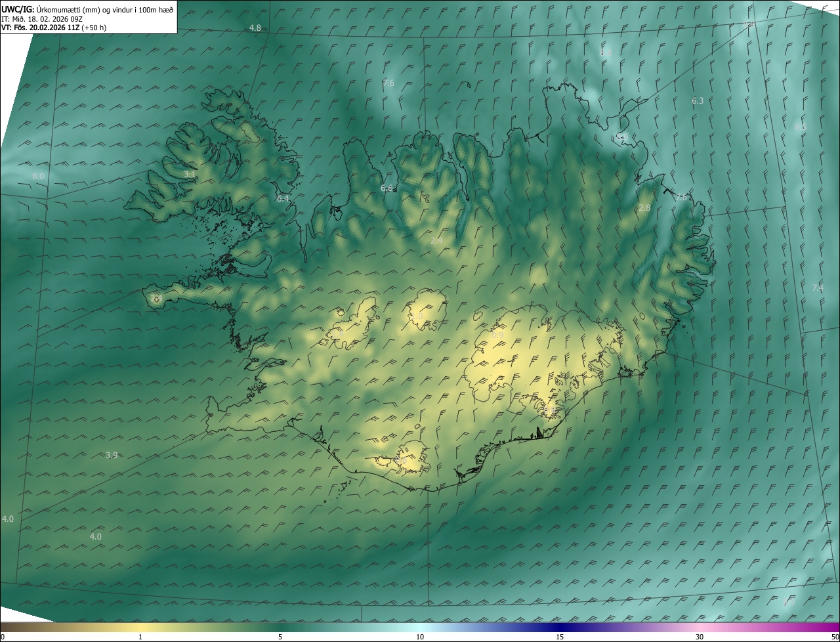840x642 pixels.
Task: Click the 3.9 value label on the map
Action: pyautogui.click(x=112, y=455)
